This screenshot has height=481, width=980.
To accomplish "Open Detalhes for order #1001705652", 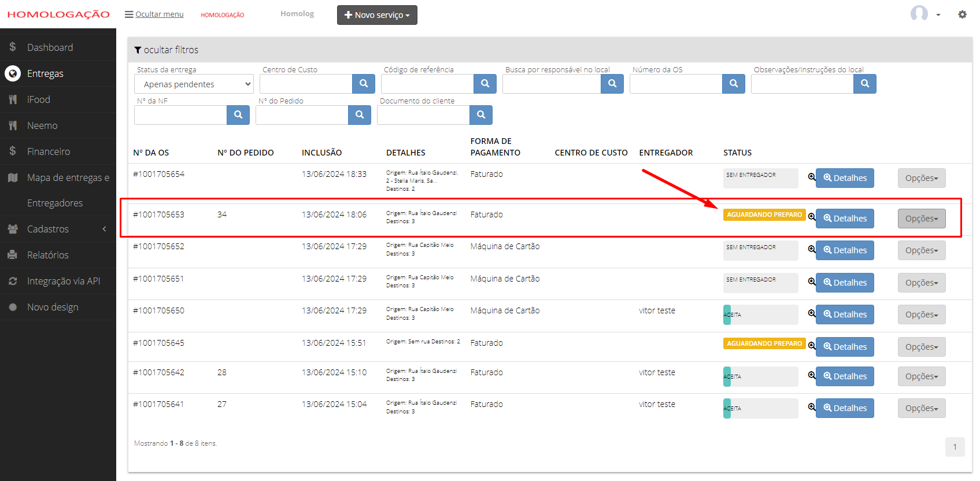I will (845, 250).
